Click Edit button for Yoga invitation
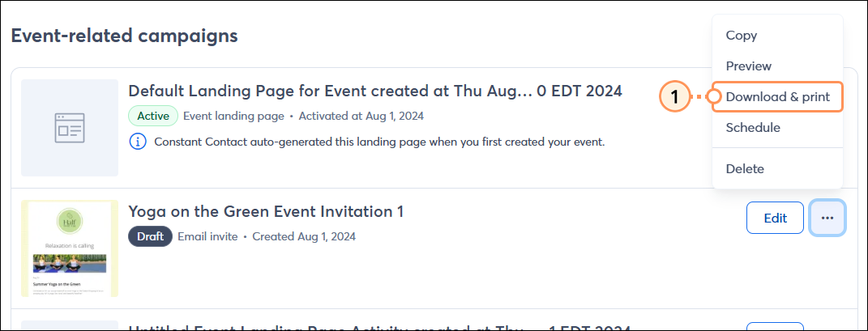Screen dimensions: 868x331 [x=775, y=218]
